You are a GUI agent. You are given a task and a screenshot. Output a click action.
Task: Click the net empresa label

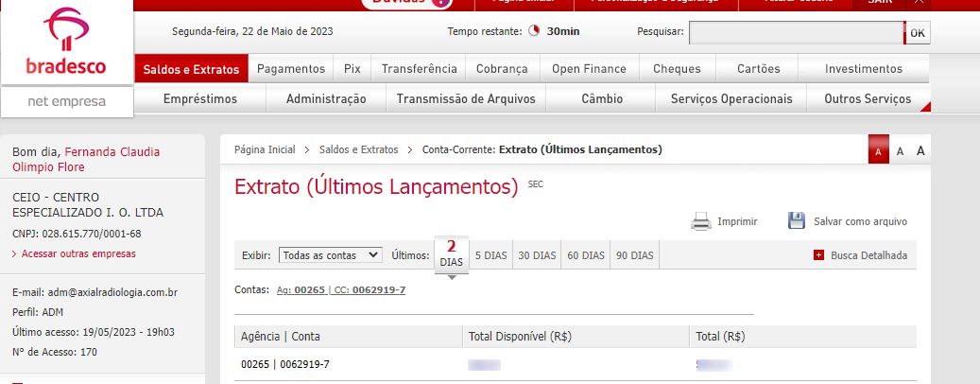67,101
